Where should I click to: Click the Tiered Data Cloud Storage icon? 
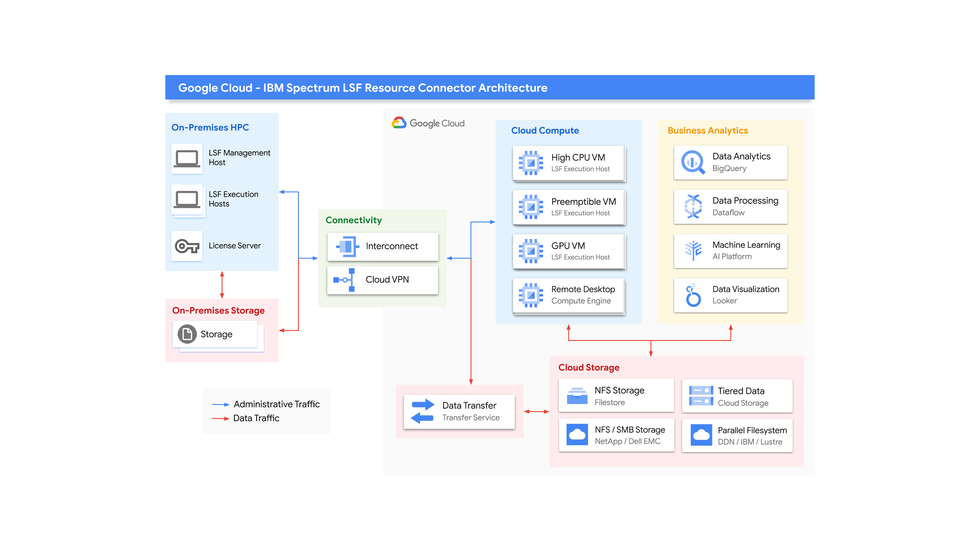(x=701, y=396)
